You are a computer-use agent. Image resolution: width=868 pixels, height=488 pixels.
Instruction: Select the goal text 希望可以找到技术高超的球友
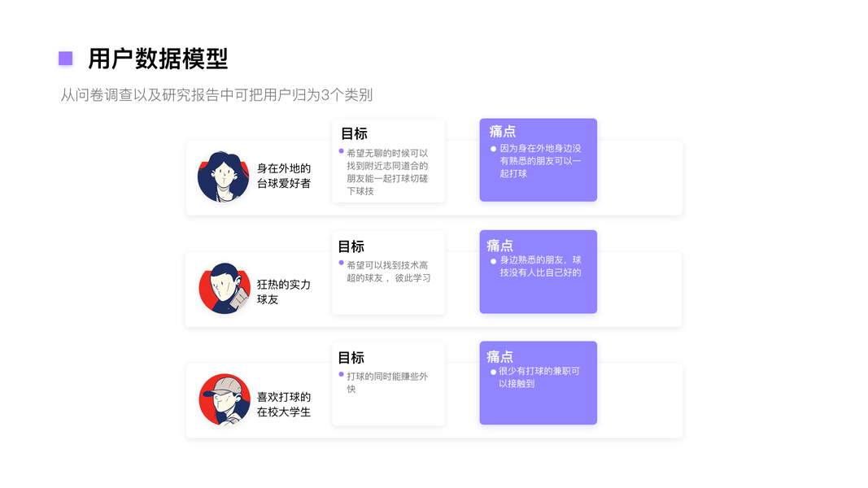coord(388,272)
